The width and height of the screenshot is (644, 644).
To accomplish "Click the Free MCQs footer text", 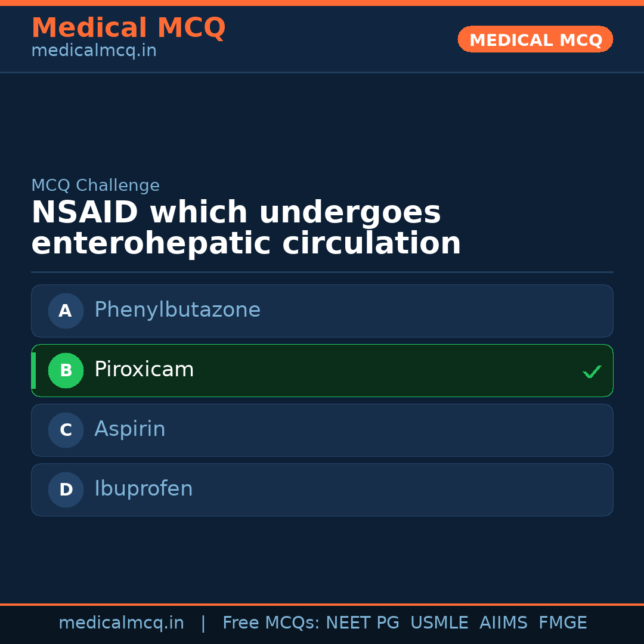I will [271, 623].
